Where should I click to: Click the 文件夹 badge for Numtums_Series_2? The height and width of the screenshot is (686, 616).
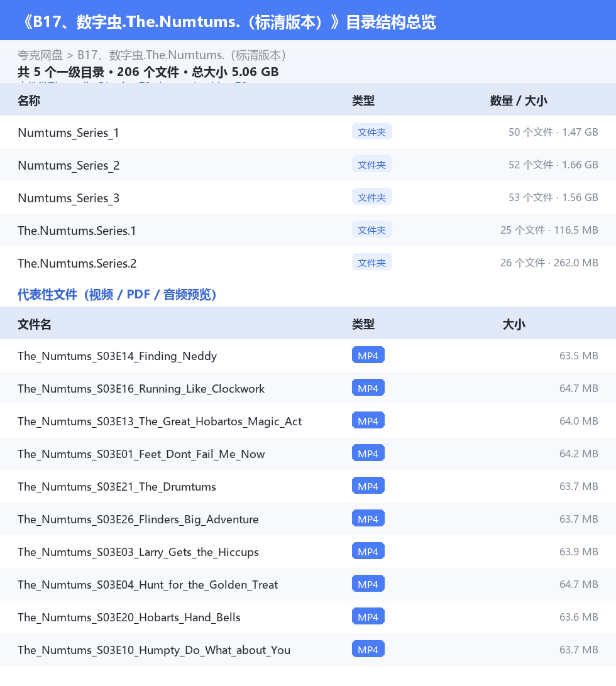pos(371,165)
